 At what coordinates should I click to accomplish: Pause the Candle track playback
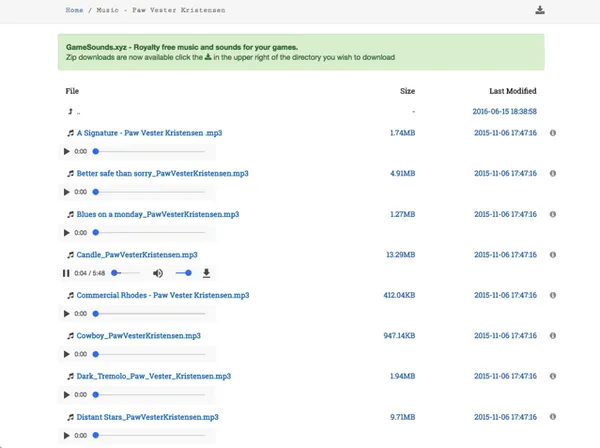coord(67,273)
